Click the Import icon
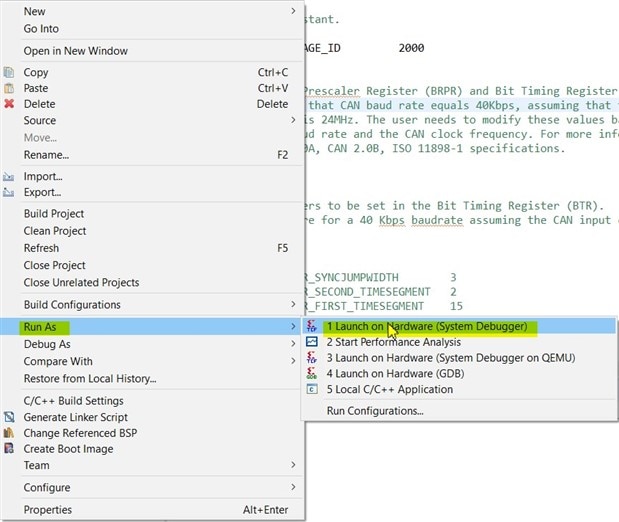The width and height of the screenshot is (619, 522). click(8, 177)
